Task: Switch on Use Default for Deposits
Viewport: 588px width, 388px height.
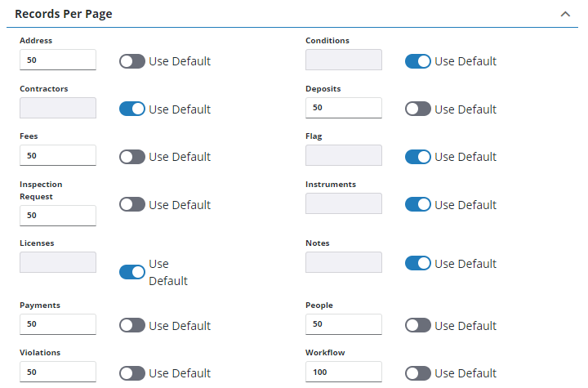Action: (417, 109)
